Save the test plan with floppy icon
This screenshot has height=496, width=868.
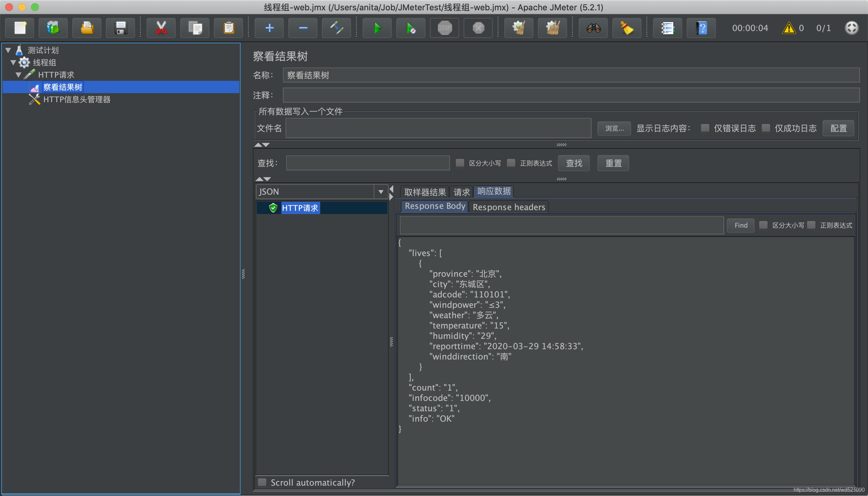click(x=121, y=28)
